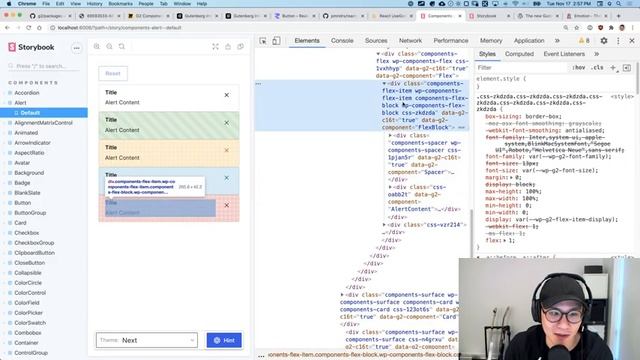
Task: Switch to Elements tab
Action: point(307,41)
